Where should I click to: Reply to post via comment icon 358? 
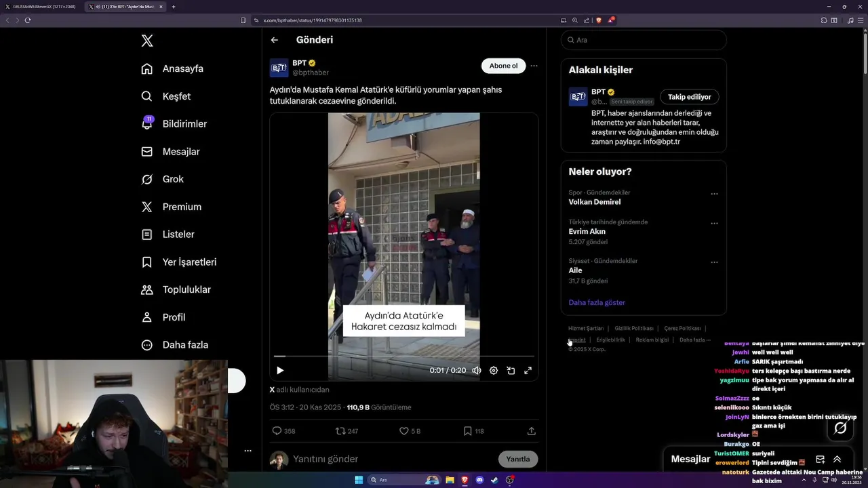[283, 431]
